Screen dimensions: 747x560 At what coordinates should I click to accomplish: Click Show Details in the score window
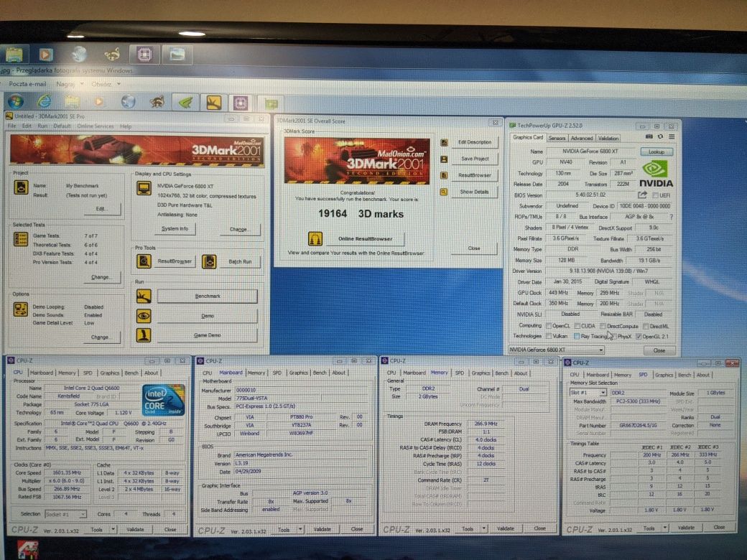click(474, 192)
